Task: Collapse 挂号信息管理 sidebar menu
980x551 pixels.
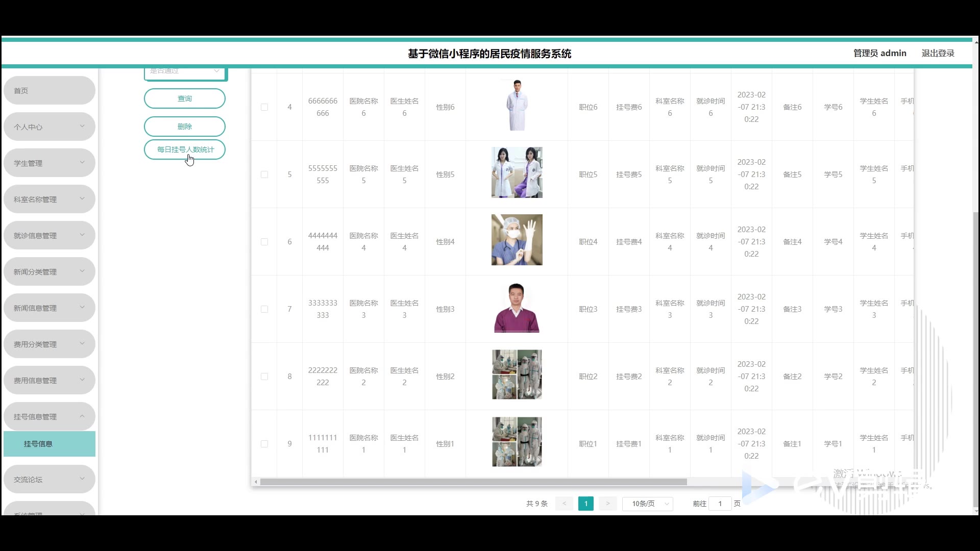Action: 49,416
